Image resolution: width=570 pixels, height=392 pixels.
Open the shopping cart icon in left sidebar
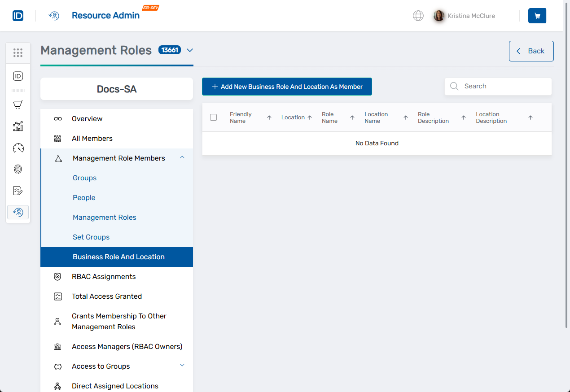18,105
